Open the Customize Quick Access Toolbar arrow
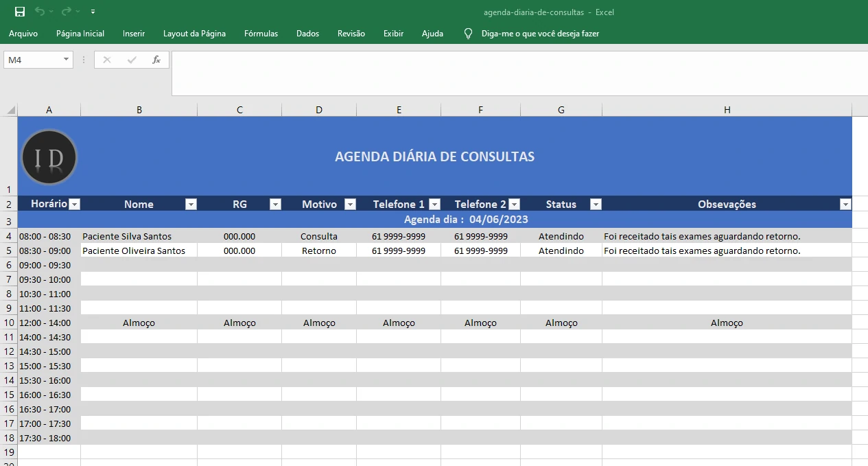The image size is (868, 466). (x=93, y=11)
